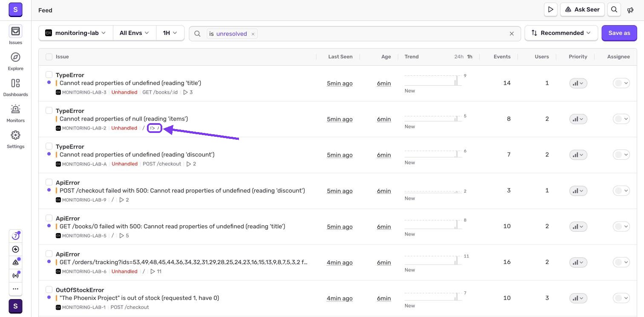Open the 1H time range dropdown
The height and width of the screenshot is (317, 644).
click(x=170, y=33)
